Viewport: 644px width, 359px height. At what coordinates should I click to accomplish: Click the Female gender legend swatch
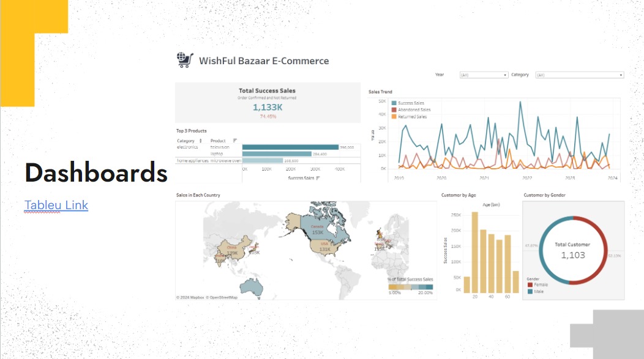coord(530,285)
